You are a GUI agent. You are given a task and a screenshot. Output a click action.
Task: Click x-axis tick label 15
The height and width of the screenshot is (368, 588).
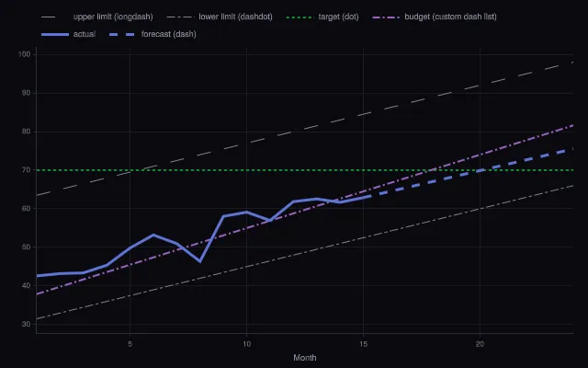(363, 344)
